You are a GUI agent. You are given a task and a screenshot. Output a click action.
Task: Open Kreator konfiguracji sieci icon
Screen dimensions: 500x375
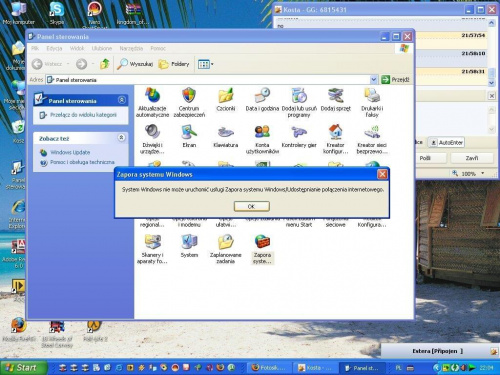(336, 139)
